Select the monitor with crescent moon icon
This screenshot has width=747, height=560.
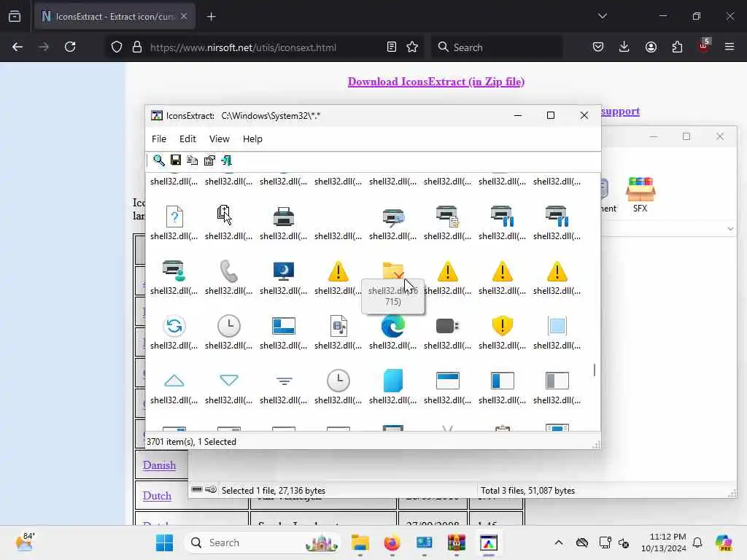click(x=284, y=271)
